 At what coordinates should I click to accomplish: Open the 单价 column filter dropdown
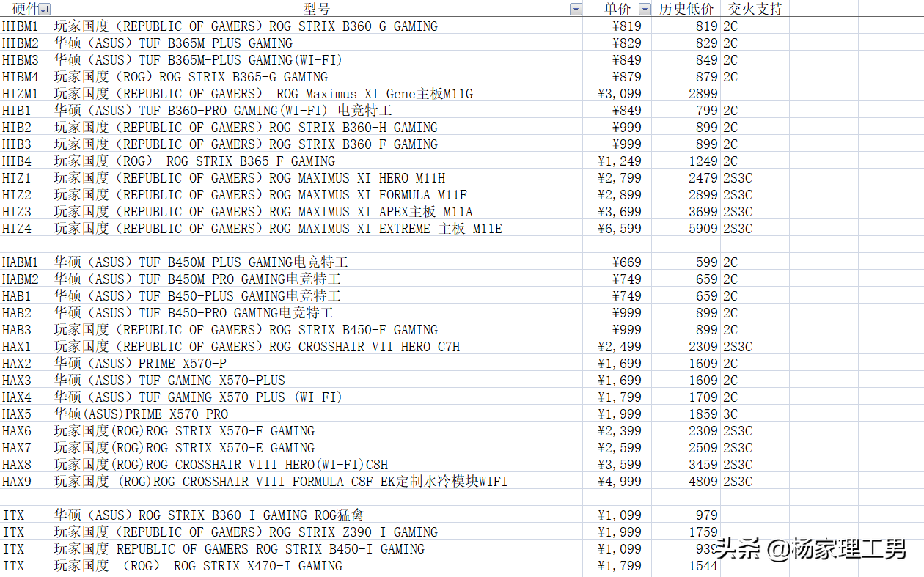pyautogui.click(x=645, y=10)
